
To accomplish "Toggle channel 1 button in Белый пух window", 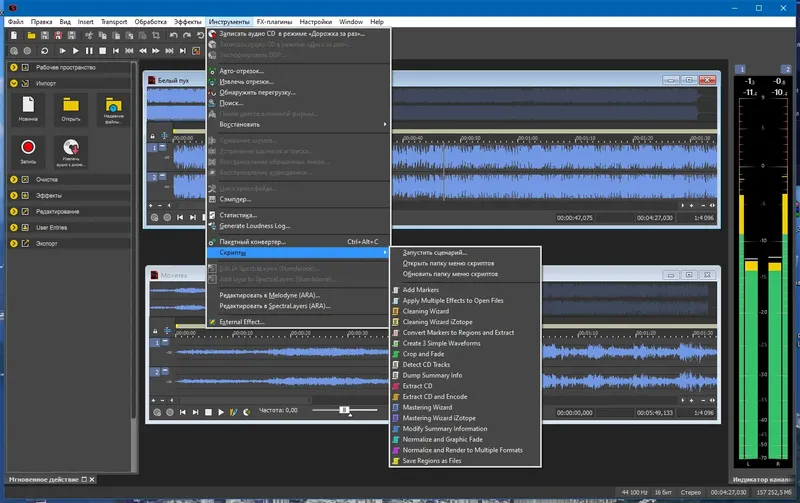I will (153, 148).
